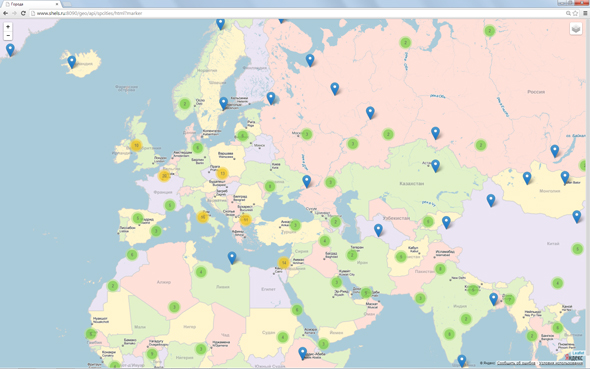Focus the URL address bar
Image resolution: width=590 pixels, height=369 pixels.
pyautogui.click(x=297, y=13)
